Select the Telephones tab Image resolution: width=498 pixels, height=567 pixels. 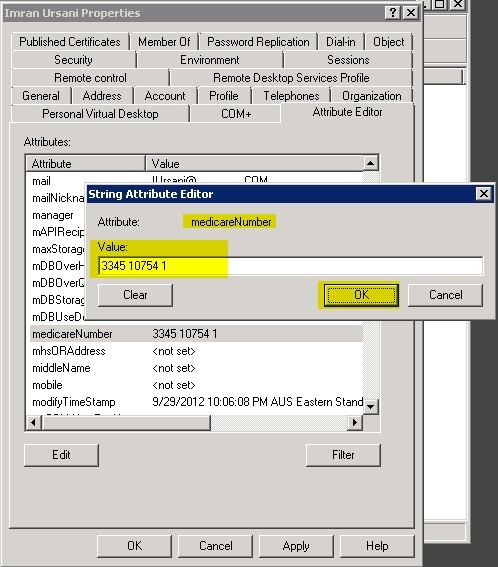pos(291,96)
